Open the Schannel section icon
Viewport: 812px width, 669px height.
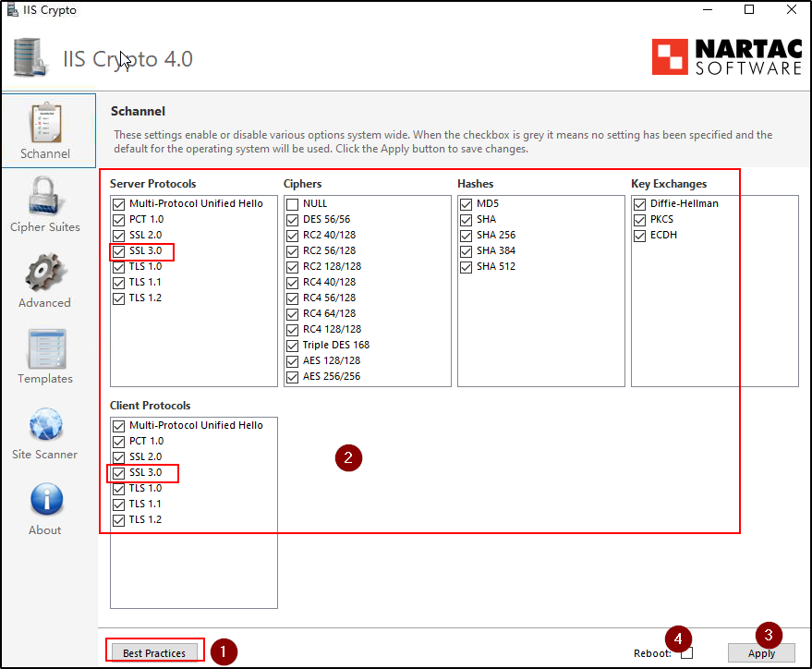point(46,123)
